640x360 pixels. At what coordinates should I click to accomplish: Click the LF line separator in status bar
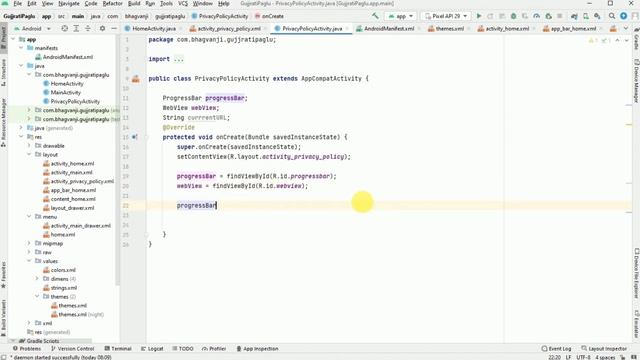(x=568, y=357)
